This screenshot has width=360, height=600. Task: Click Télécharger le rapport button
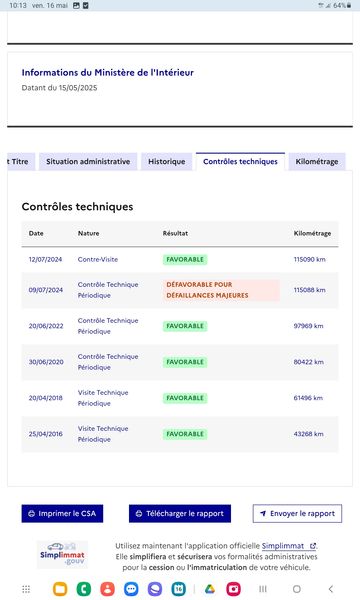click(180, 514)
